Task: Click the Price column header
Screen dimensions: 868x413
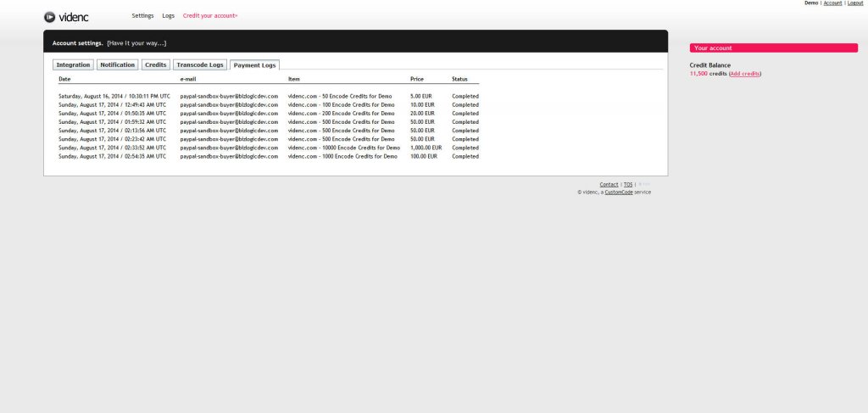Action: pyautogui.click(x=417, y=79)
